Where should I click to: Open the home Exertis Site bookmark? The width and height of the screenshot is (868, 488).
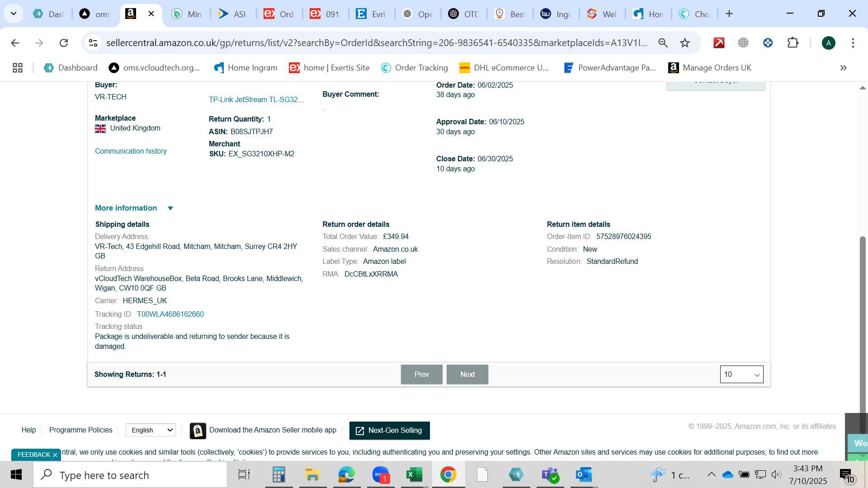coord(330,68)
